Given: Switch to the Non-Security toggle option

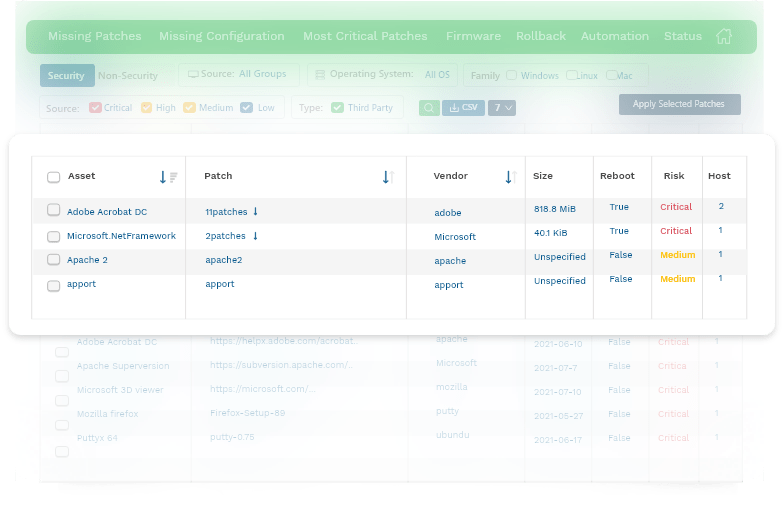Looking at the screenshot, I should pyautogui.click(x=128, y=75).
